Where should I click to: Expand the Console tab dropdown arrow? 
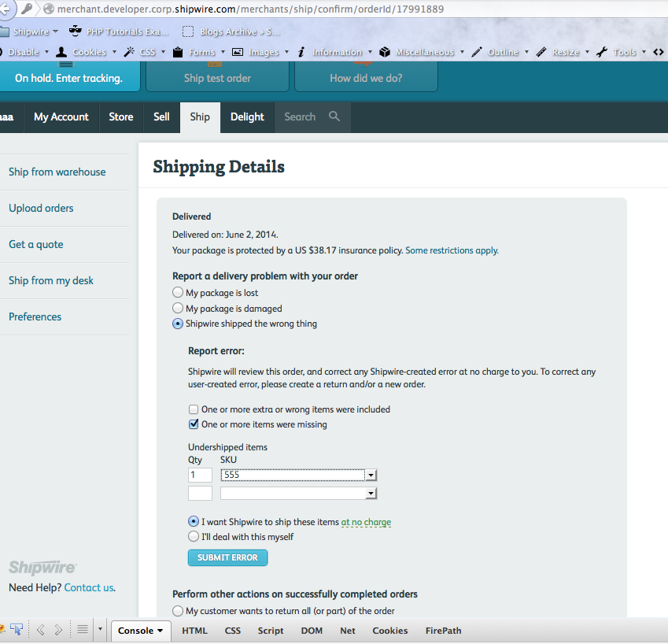161,631
